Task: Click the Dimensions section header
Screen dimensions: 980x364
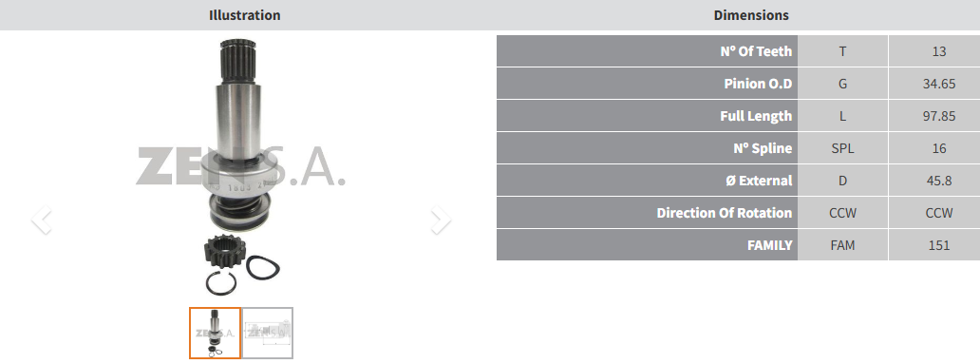Action: 751,15
